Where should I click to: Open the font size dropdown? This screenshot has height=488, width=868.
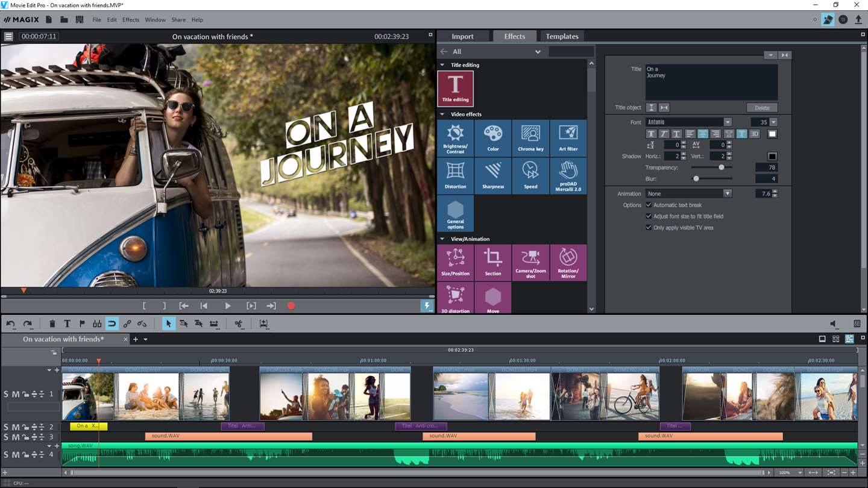(x=773, y=122)
